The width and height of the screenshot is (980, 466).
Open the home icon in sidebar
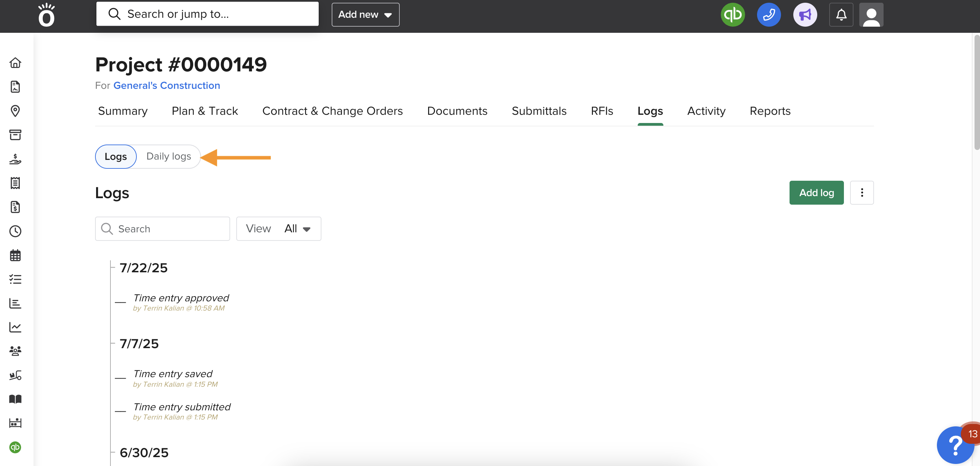15,63
